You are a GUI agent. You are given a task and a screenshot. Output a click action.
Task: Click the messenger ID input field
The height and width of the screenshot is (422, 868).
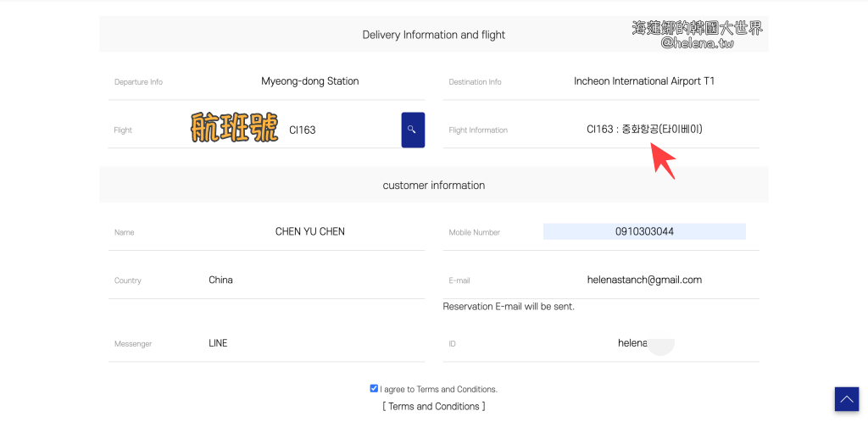[x=644, y=343]
